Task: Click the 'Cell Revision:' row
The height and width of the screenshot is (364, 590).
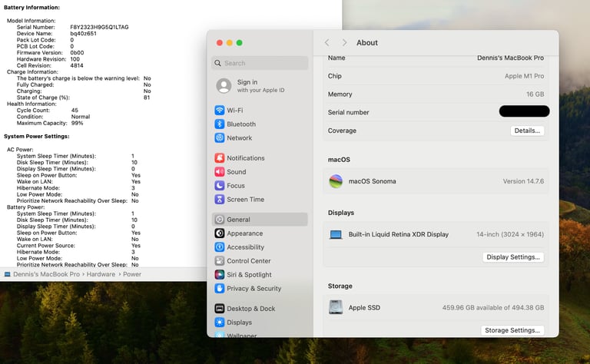Action: pyautogui.click(x=50, y=65)
